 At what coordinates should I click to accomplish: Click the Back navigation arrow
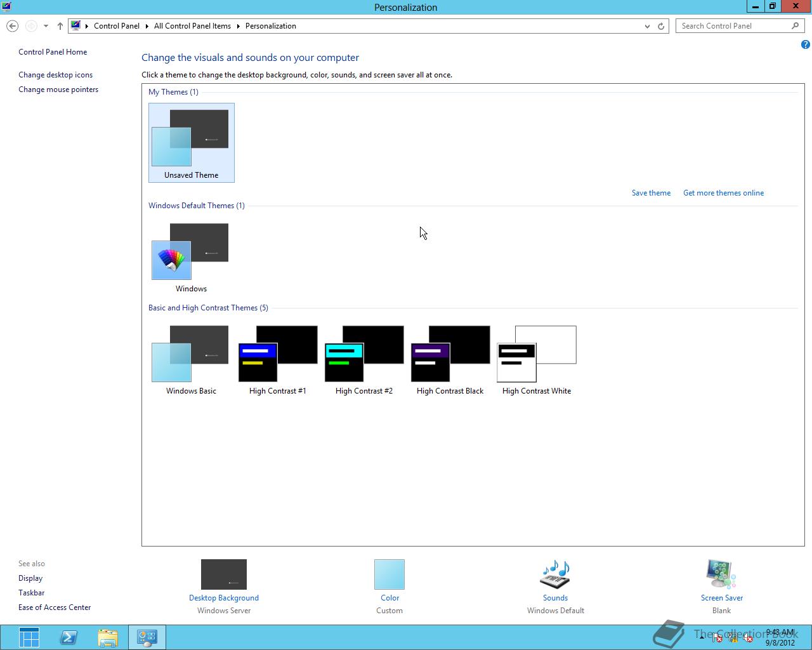pyautogui.click(x=12, y=26)
